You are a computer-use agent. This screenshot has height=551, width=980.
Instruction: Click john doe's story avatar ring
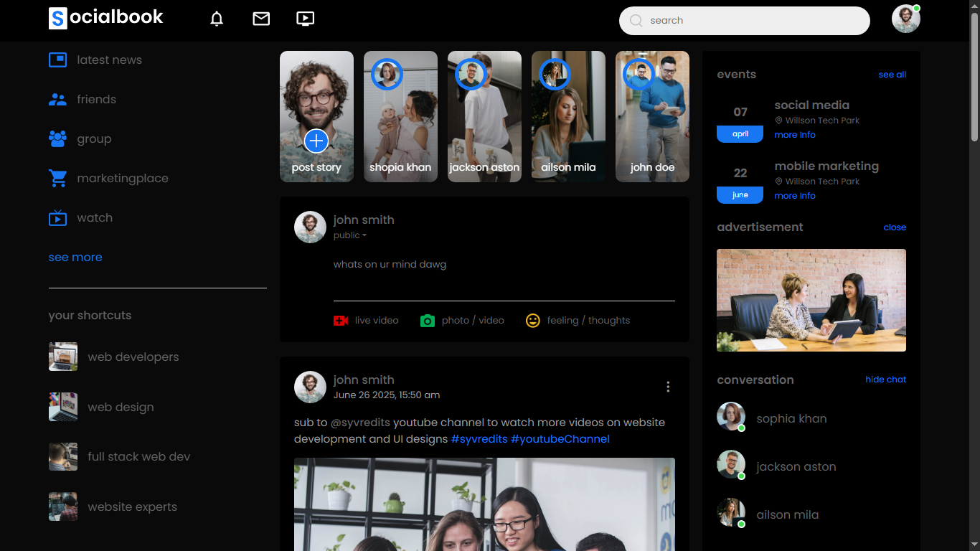pyautogui.click(x=639, y=74)
